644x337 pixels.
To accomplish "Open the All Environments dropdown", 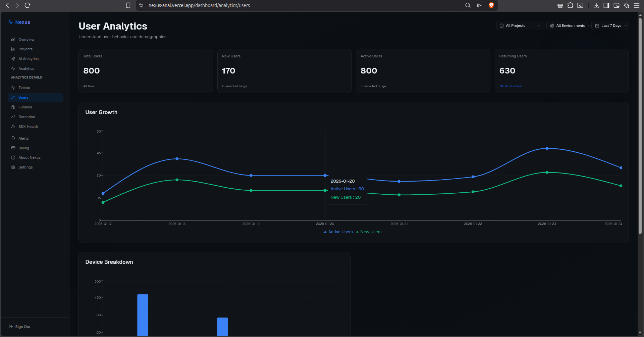I will (x=568, y=26).
